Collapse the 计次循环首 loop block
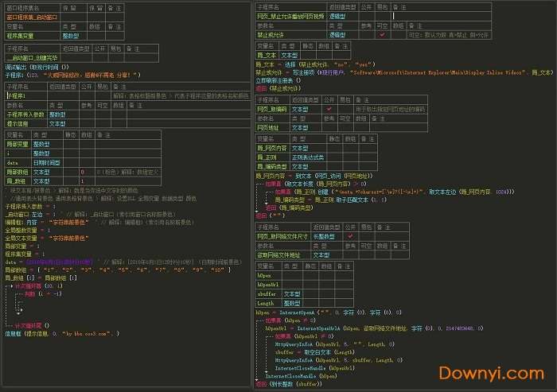 8,285
